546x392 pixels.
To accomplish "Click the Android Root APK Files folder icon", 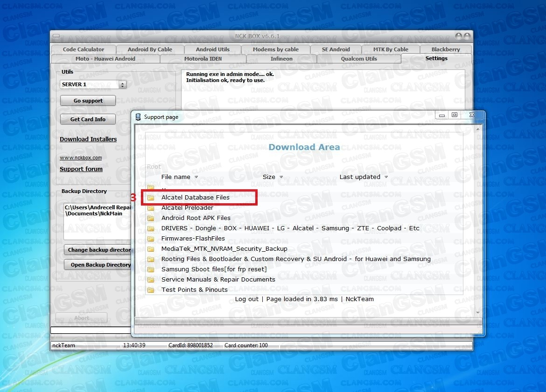I will [x=151, y=218].
